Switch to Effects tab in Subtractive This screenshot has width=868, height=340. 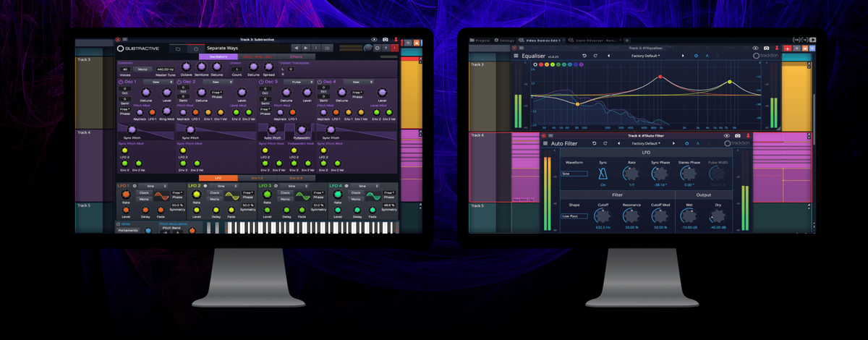pyautogui.click(x=296, y=56)
